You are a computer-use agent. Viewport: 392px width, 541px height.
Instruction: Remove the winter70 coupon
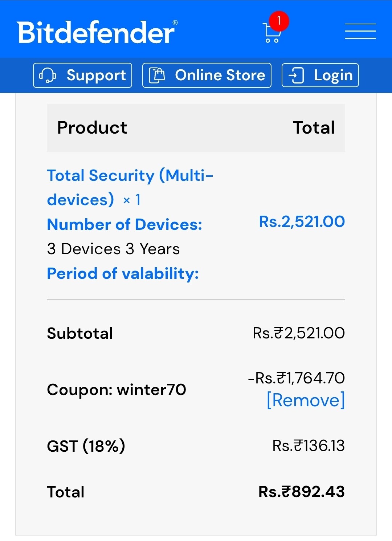tap(306, 400)
